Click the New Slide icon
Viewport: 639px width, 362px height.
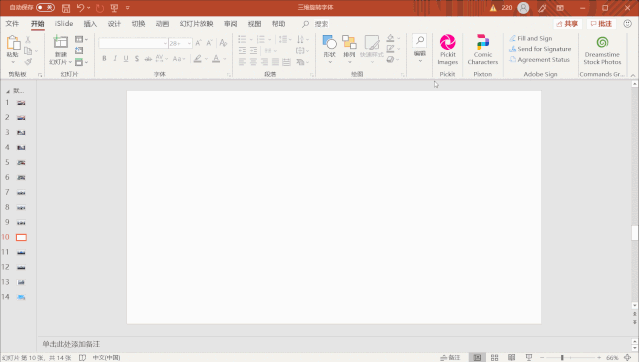(x=61, y=42)
